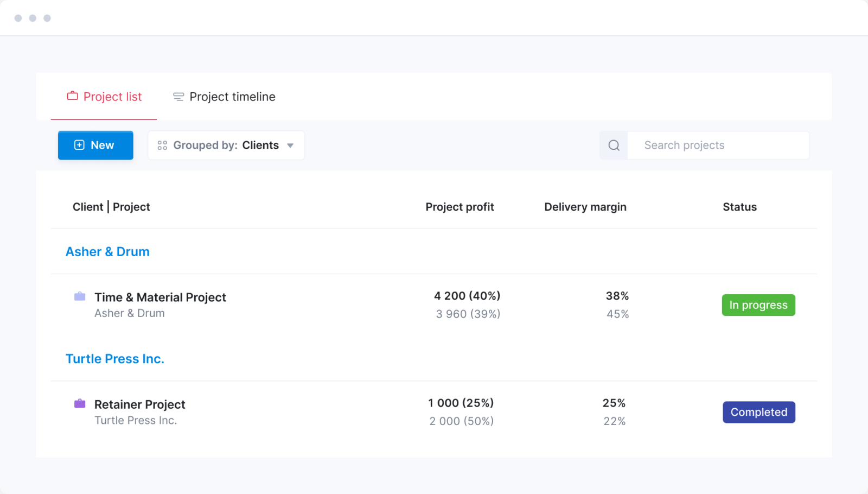Collapse the Turtle Press Inc. group
868x494 pixels.
(x=114, y=358)
